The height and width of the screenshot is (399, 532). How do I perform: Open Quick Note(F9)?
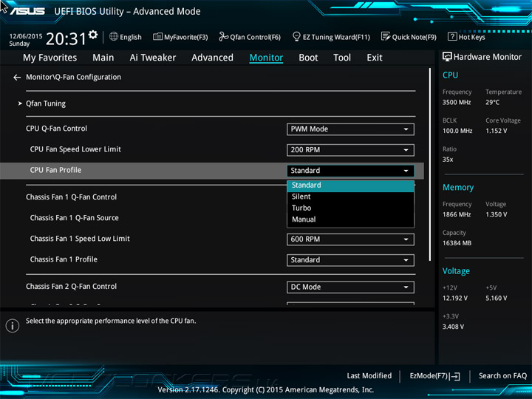tap(409, 37)
